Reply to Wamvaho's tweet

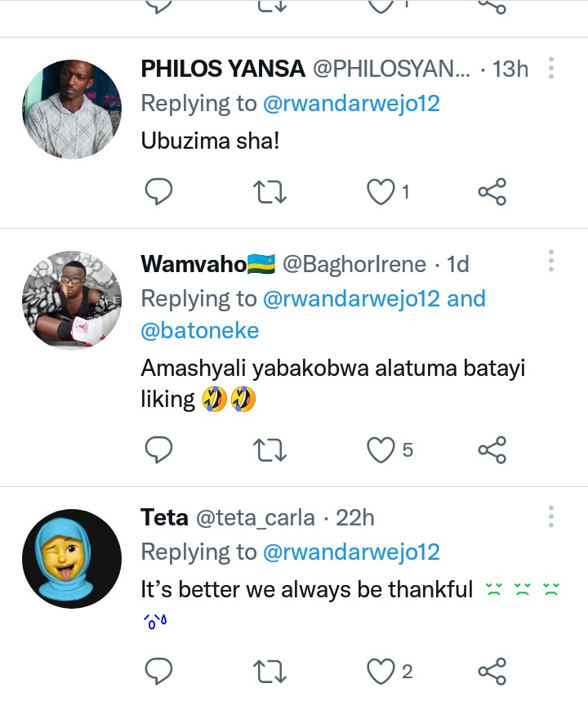pyautogui.click(x=159, y=449)
